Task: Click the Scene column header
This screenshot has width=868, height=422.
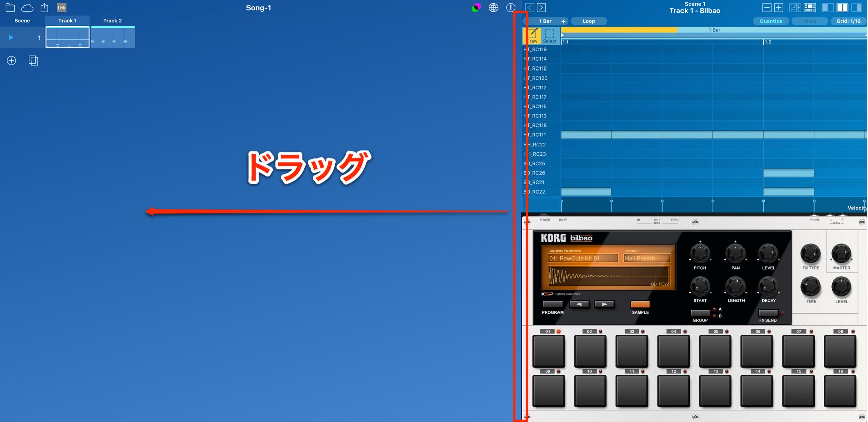Action: click(x=22, y=21)
